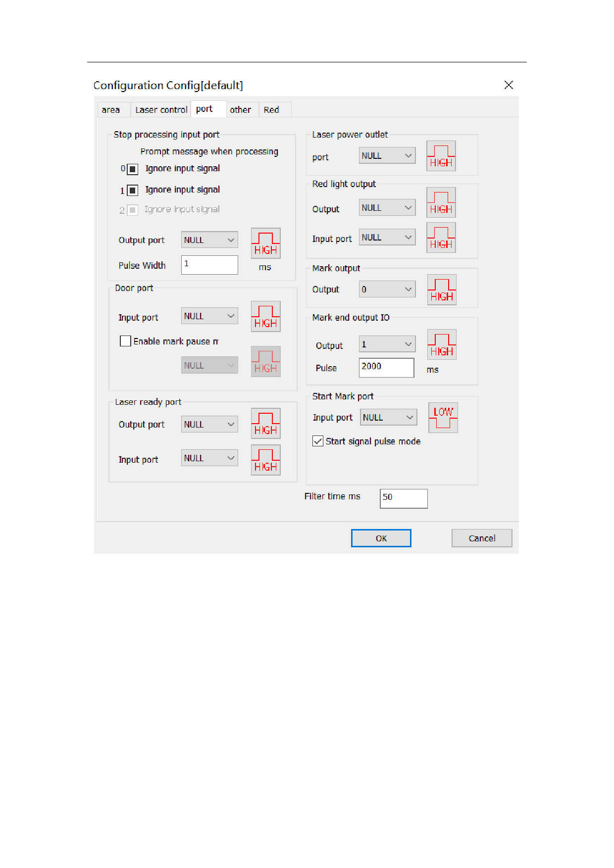The height and width of the screenshot is (868, 614).
Task: Toggle Start Mark port LOW level icon
Action: [x=443, y=418]
